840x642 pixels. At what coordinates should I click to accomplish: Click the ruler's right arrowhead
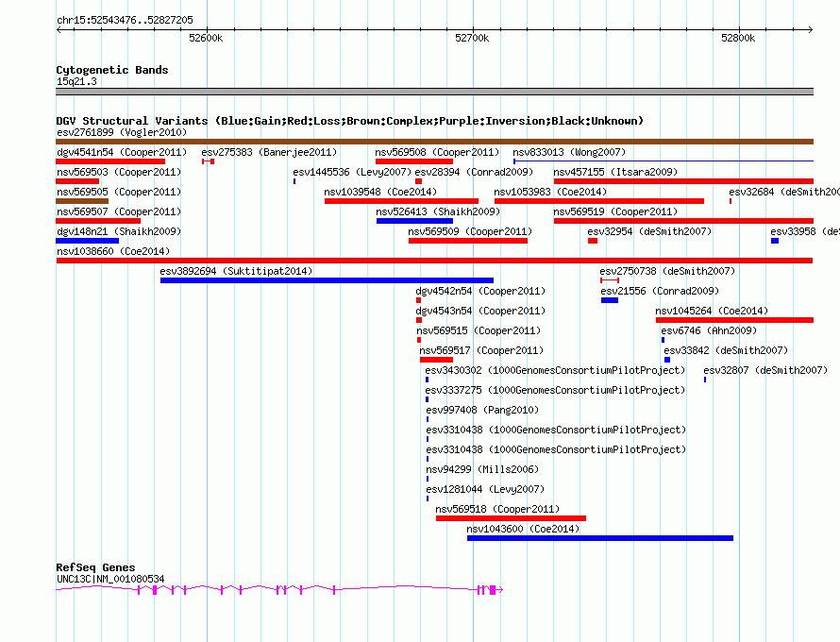(810, 30)
